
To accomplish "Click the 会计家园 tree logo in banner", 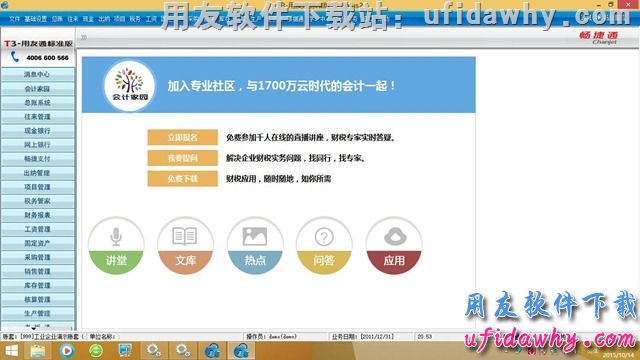I will [130, 85].
